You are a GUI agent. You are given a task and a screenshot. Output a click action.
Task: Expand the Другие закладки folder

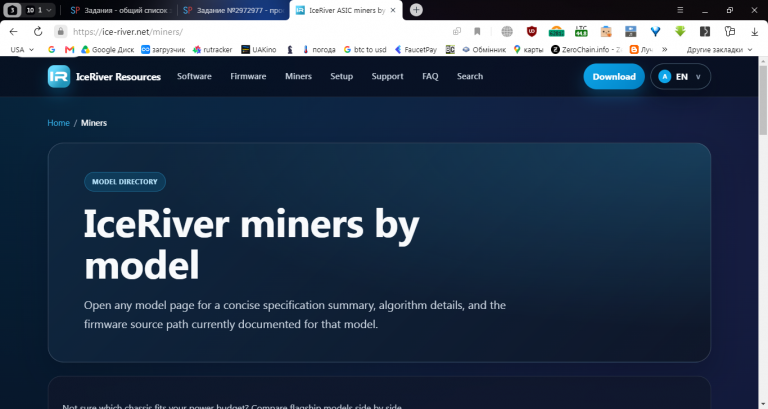click(719, 49)
